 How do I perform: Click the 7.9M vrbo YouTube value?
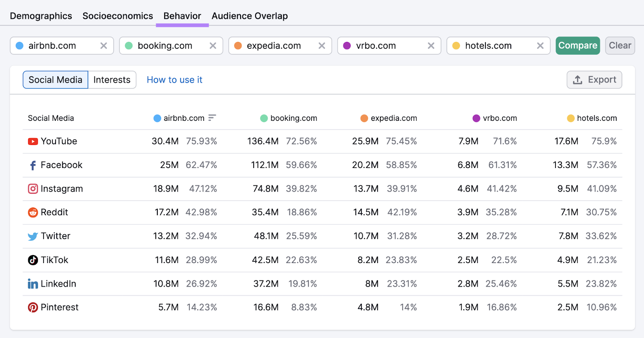click(x=469, y=141)
